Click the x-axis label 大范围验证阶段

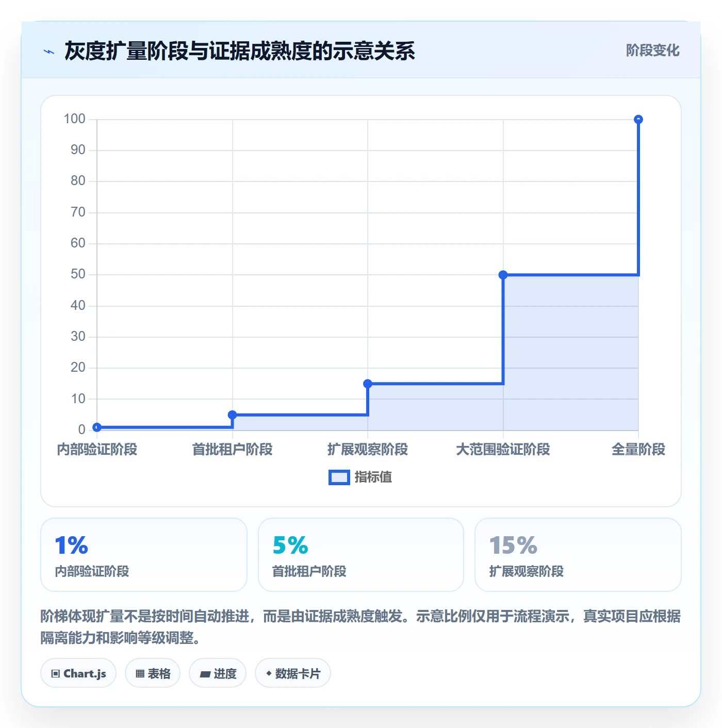(503, 450)
